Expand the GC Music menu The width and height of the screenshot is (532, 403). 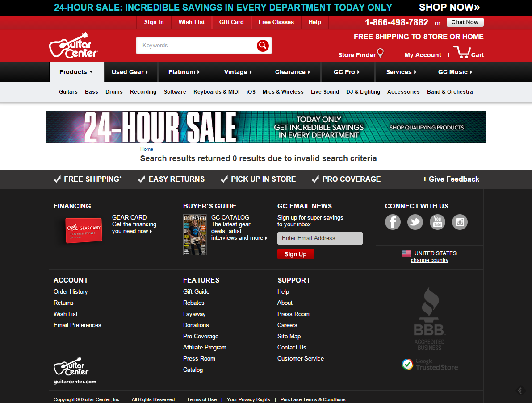[x=455, y=72]
